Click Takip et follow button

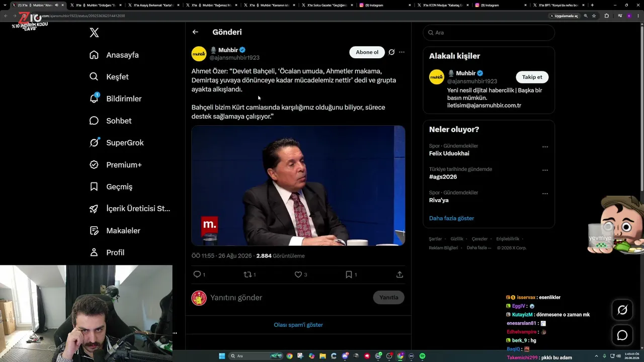[x=532, y=77]
